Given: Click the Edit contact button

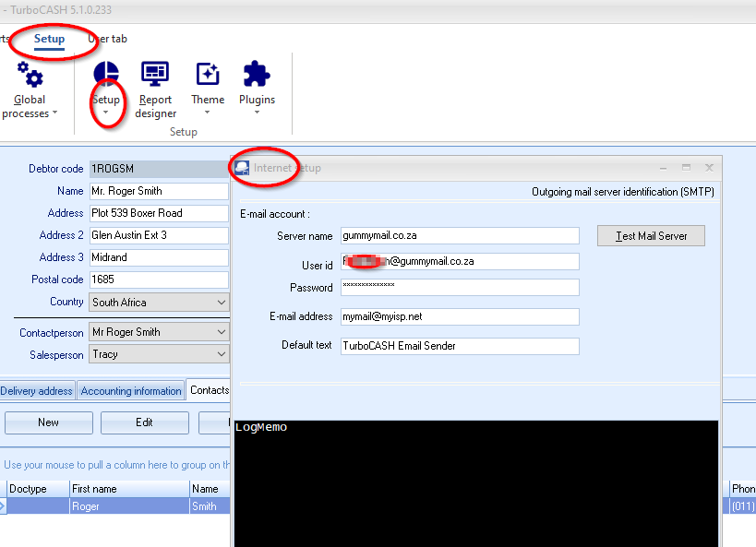Looking at the screenshot, I should tap(145, 422).
